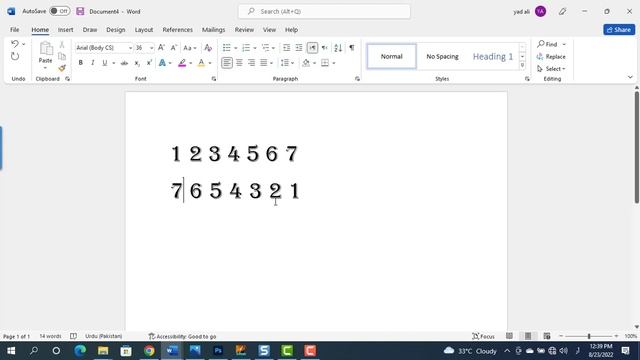This screenshot has height=360, width=640.
Task: Expand bullet list options arrow
Action: point(236,48)
